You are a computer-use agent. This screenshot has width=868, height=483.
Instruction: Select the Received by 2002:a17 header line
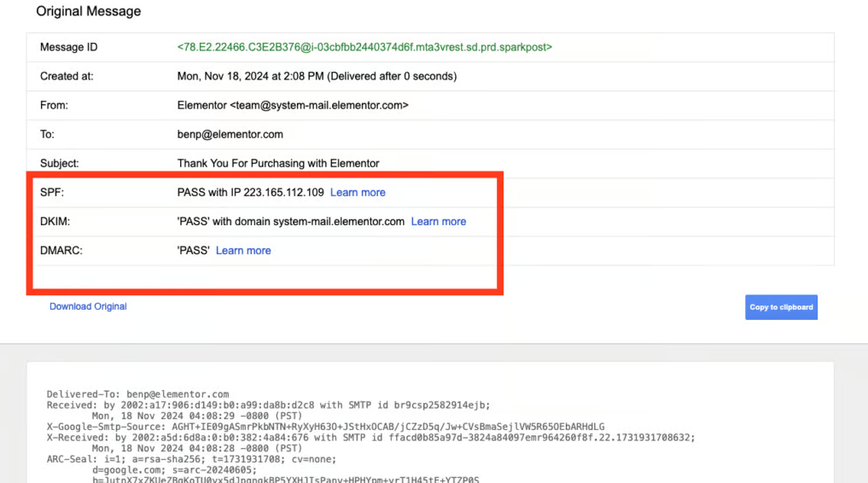click(269, 405)
